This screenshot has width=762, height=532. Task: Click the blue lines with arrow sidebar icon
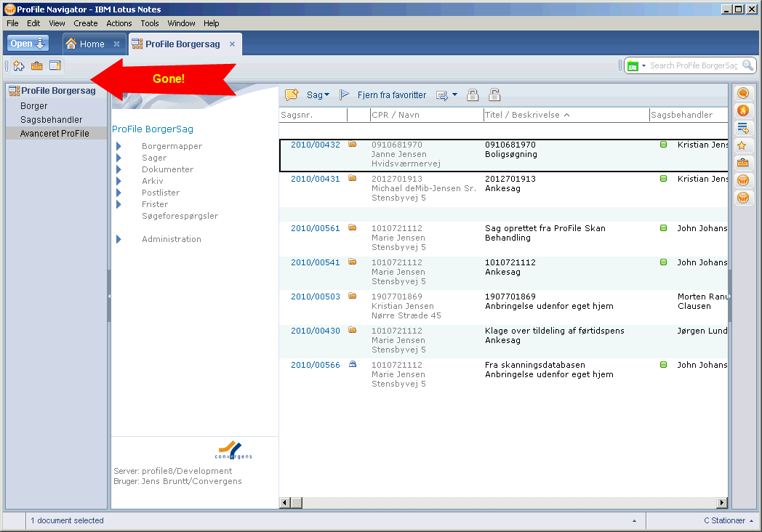(x=742, y=128)
